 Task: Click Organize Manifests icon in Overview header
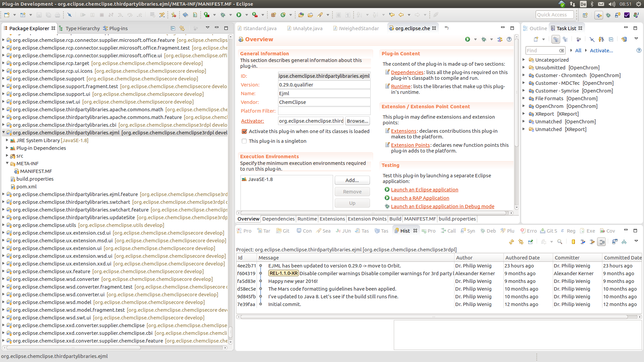(x=500, y=39)
